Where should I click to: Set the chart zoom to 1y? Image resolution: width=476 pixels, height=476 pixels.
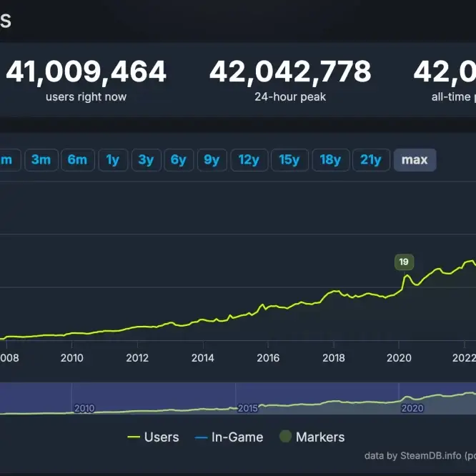pyautogui.click(x=113, y=159)
